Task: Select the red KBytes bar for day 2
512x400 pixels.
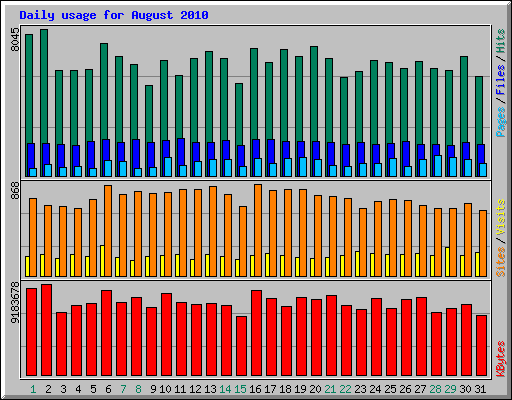Action: (46, 330)
